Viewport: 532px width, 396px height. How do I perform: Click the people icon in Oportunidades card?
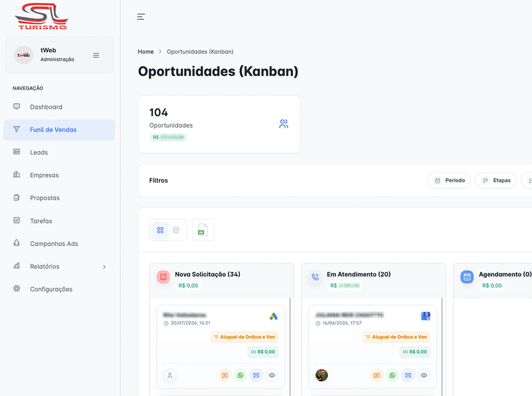click(284, 124)
